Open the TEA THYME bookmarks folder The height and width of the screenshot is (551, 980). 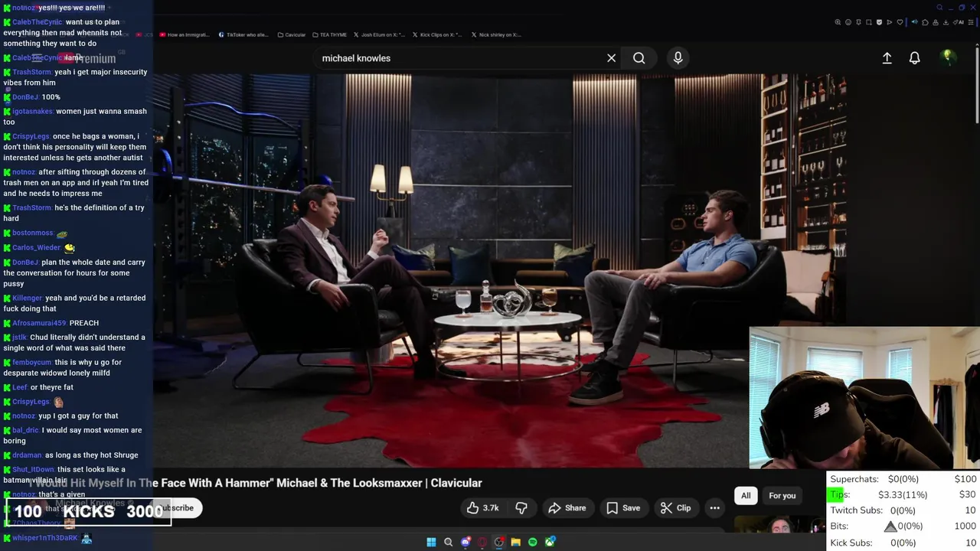click(x=329, y=34)
